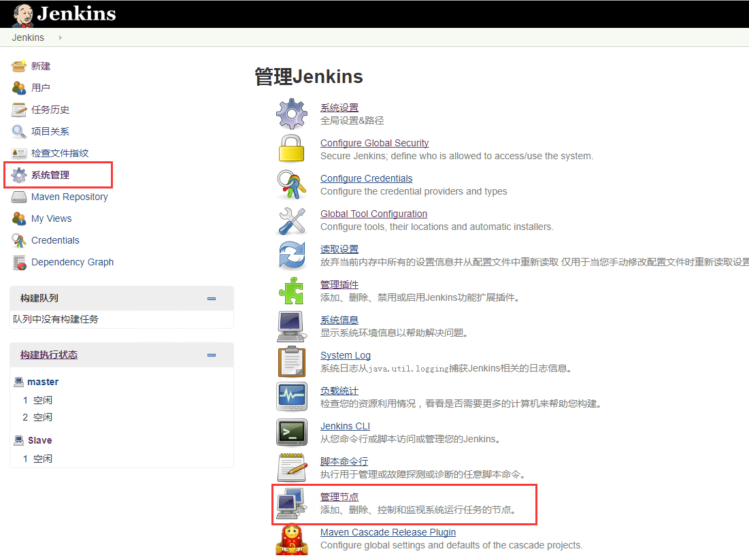Screen dimensions: 749x560
Task: Open Maven Repository sidebar link
Action: (x=69, y=197)
